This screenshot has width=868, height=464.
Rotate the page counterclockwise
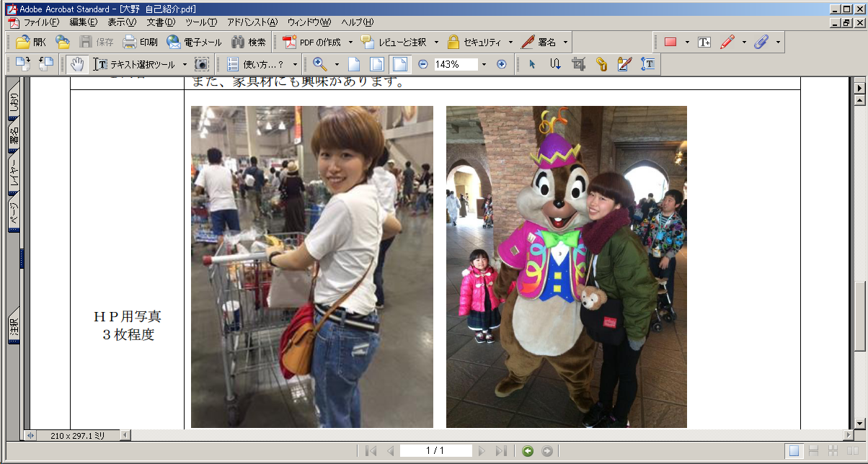pos(46,64)
